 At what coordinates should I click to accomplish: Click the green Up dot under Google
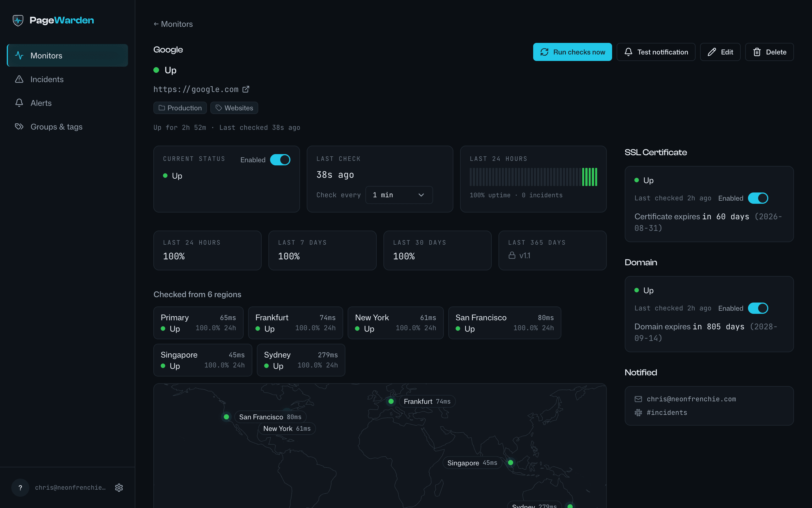tap(156, 70)
